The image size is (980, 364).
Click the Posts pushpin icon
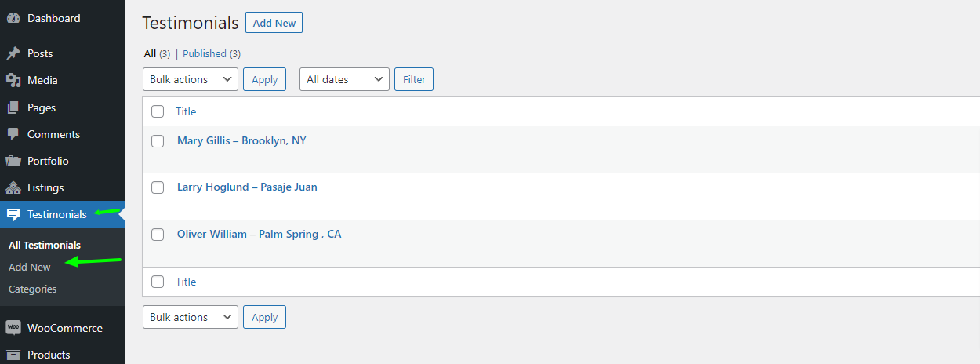[x=13, y=53]
